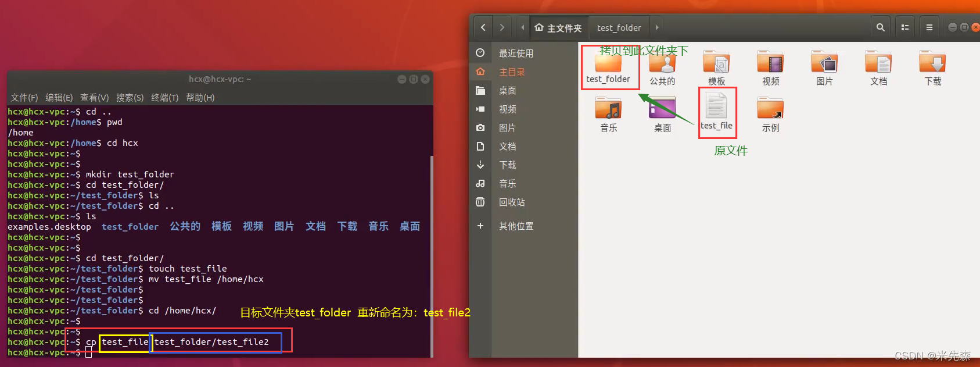
Task: Click the home sidebar icon
Action: (480, 72)
